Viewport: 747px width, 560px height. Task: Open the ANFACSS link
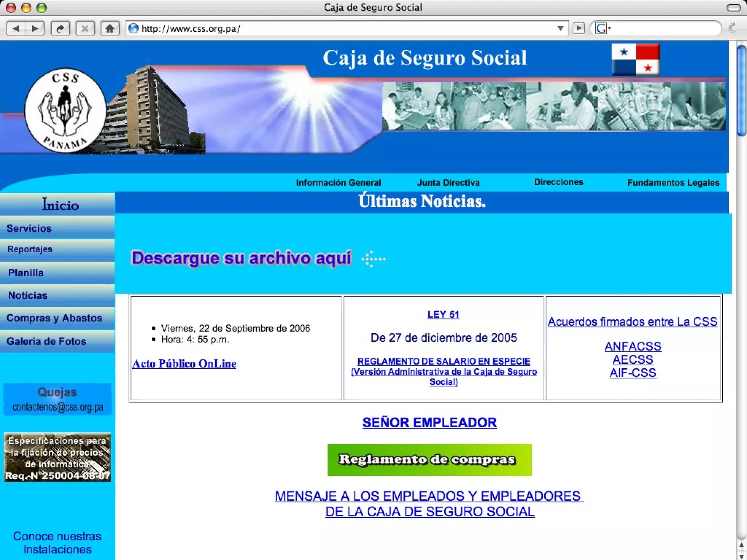click(633, 346)
